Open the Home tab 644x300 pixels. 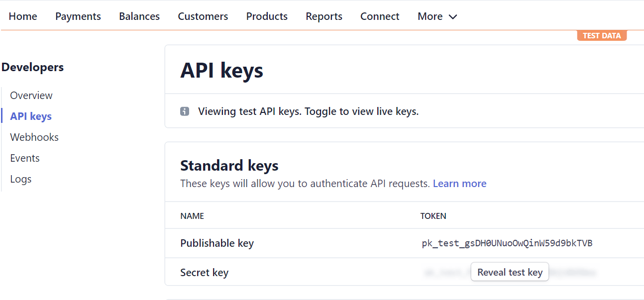(23, 16)
